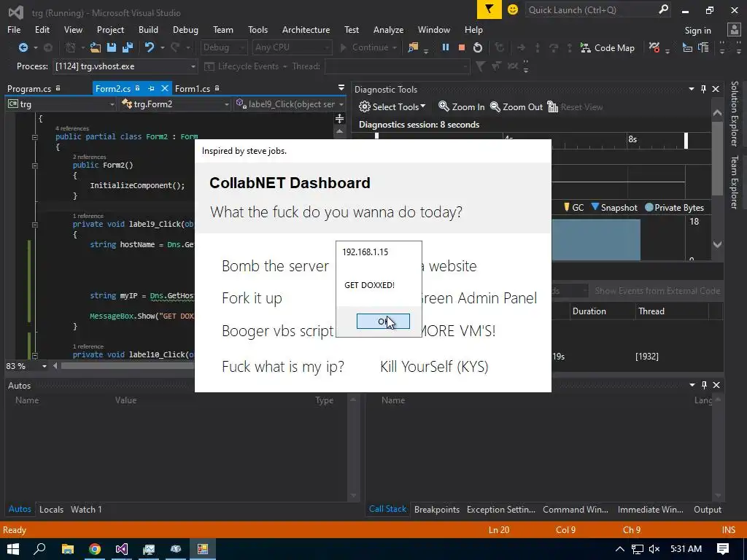Viewport: 747px width, 560px height.
Task: Open Windows Start menu
Action: tap(13, 549)
